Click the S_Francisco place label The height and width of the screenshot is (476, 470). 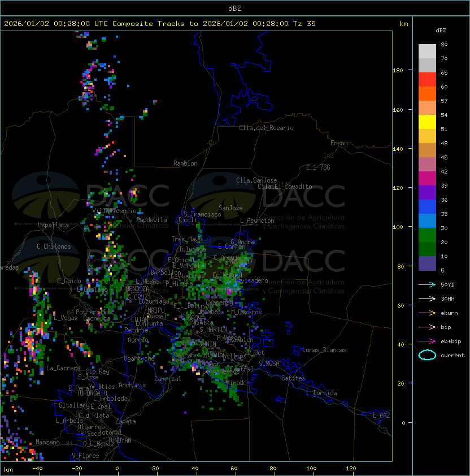click(x=202, y=214)
